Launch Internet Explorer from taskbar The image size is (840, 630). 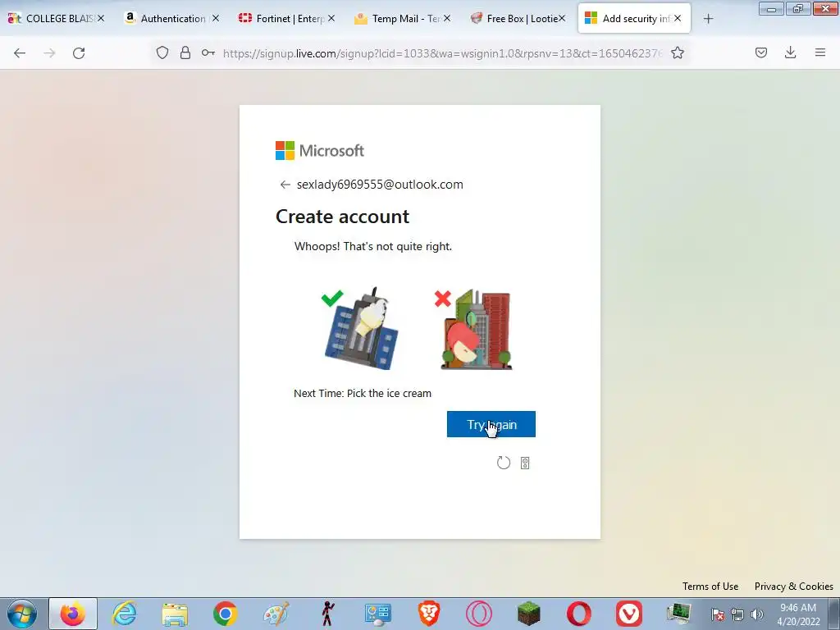[124, 614]
